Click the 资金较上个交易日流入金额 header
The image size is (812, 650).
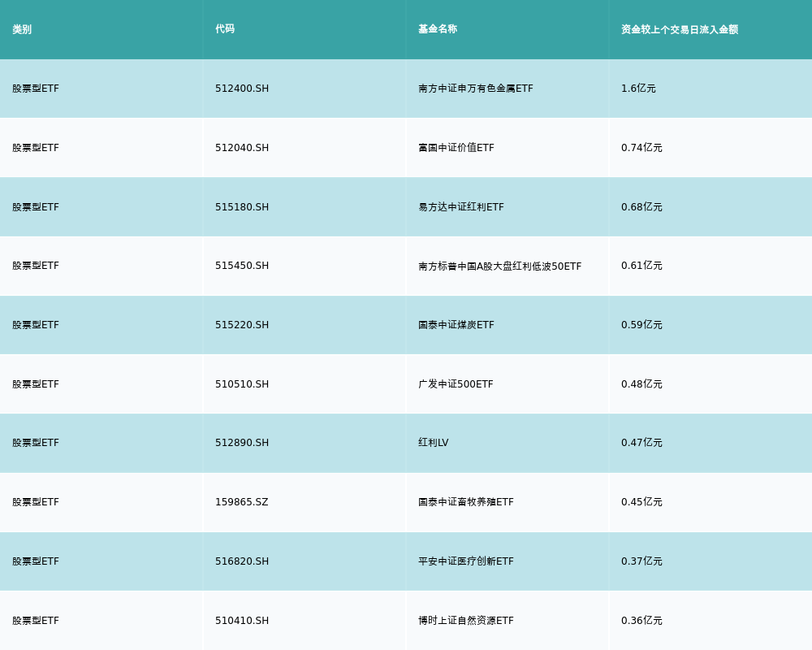(x=680, y=29)
